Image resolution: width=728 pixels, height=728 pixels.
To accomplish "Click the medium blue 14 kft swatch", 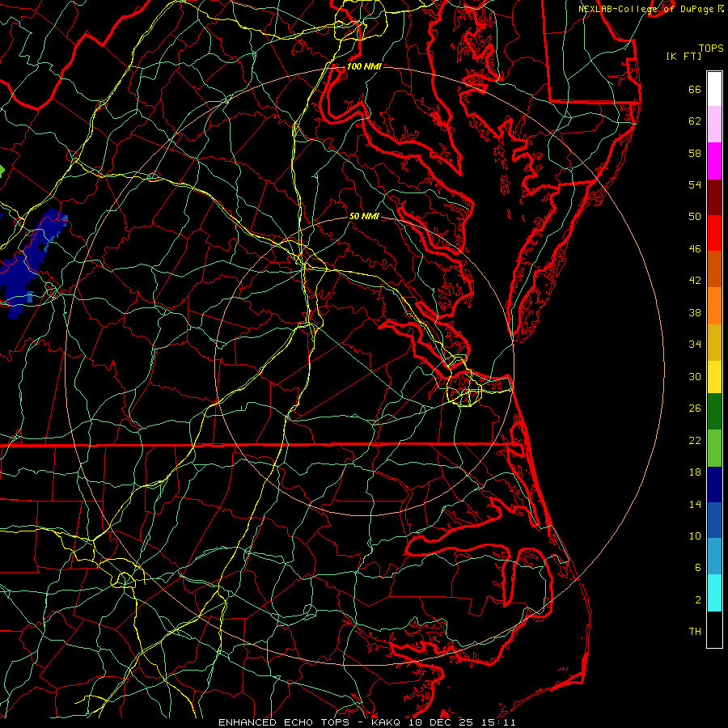I will tap(714, 520).
